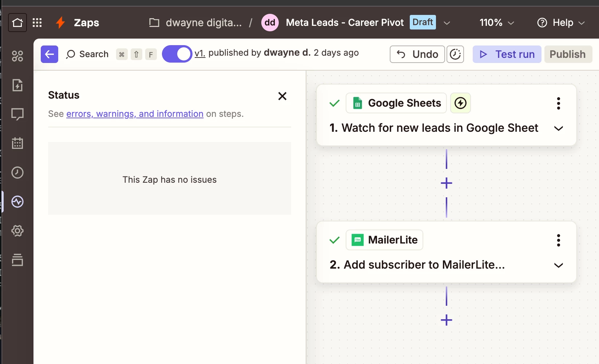Screen dimensions: 599x364
Task: Click the MailerLite app label
Action: 385,240
